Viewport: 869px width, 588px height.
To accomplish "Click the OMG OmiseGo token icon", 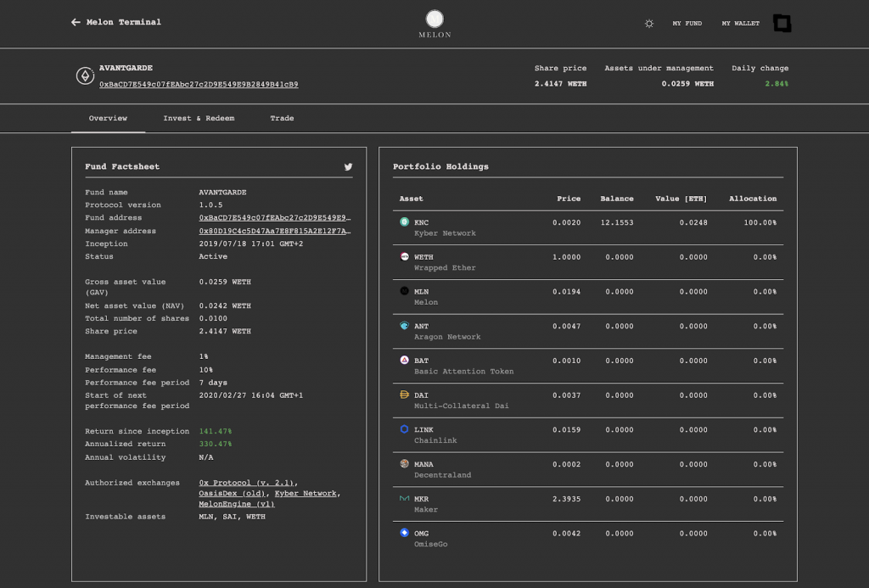I will click(405, 533).
